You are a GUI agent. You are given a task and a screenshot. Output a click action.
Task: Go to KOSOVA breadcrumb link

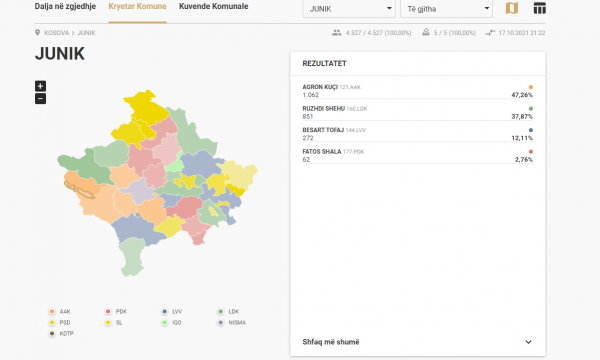[57, 33]
